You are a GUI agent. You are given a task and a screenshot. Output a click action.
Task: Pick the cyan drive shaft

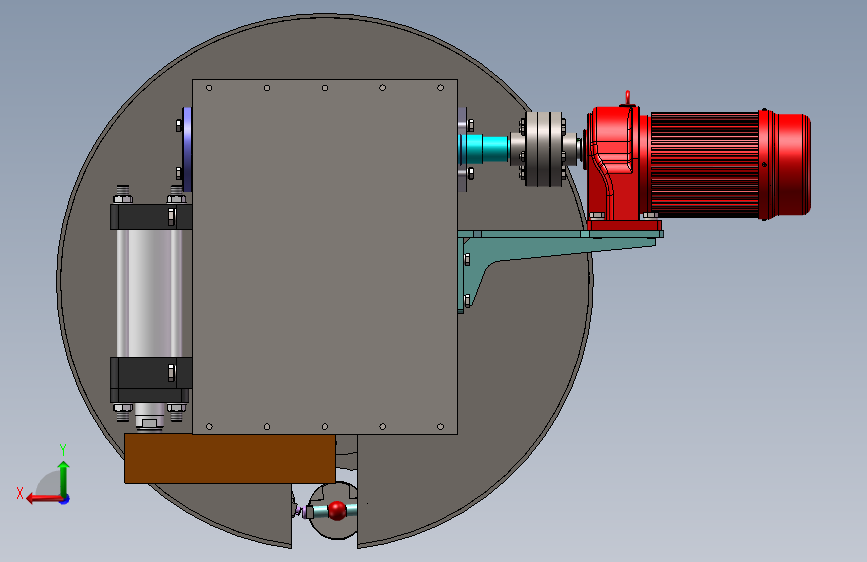coord(484,149)
